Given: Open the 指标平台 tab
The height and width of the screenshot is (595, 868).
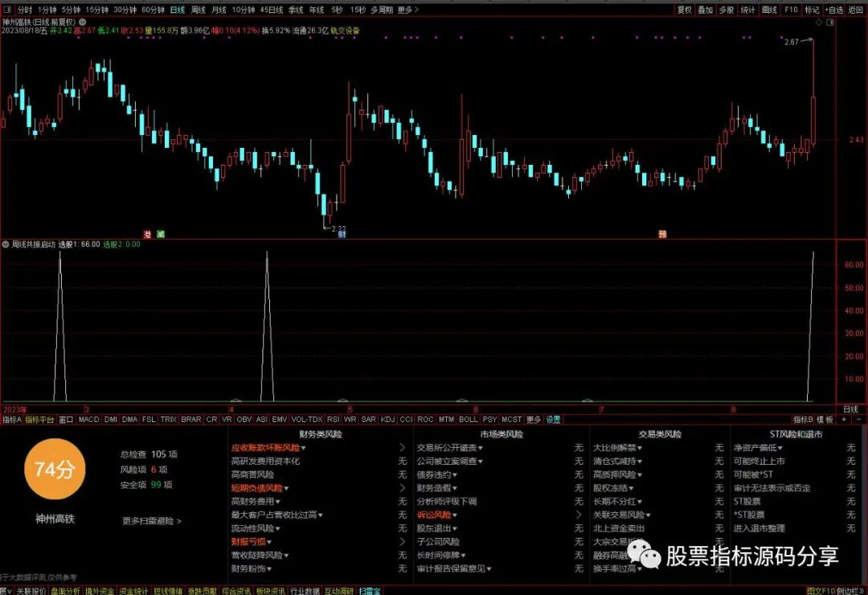Looking at the screenshot, I should (40, 420).
